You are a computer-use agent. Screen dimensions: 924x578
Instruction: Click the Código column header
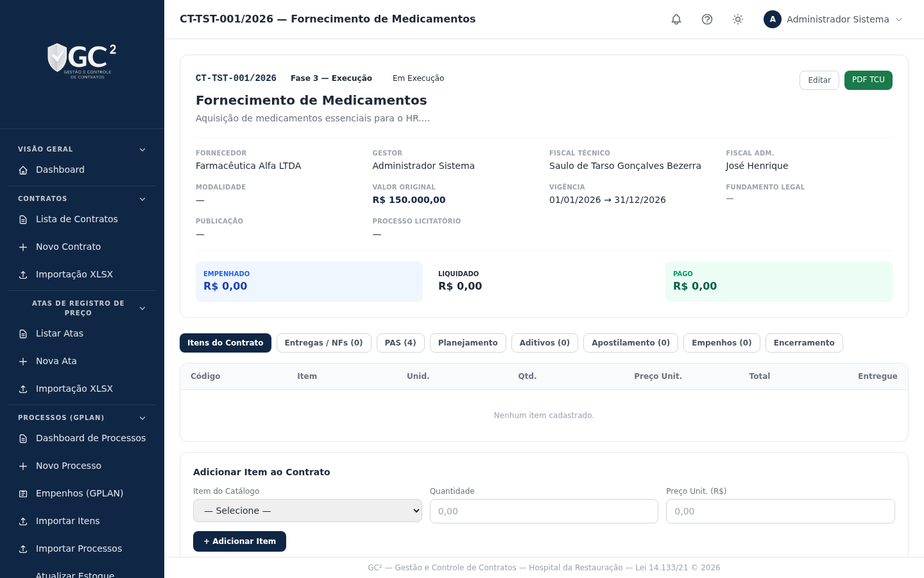[205, 376]
